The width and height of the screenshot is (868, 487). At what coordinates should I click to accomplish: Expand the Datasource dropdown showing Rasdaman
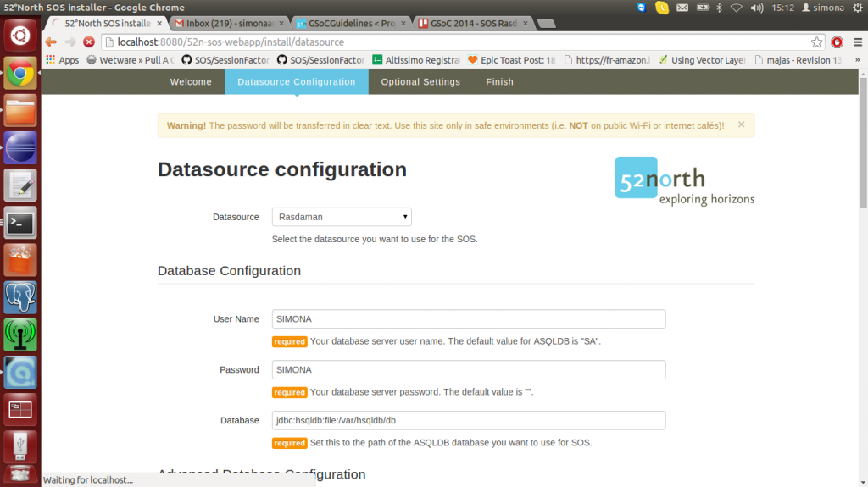click(x=342, y=217)
